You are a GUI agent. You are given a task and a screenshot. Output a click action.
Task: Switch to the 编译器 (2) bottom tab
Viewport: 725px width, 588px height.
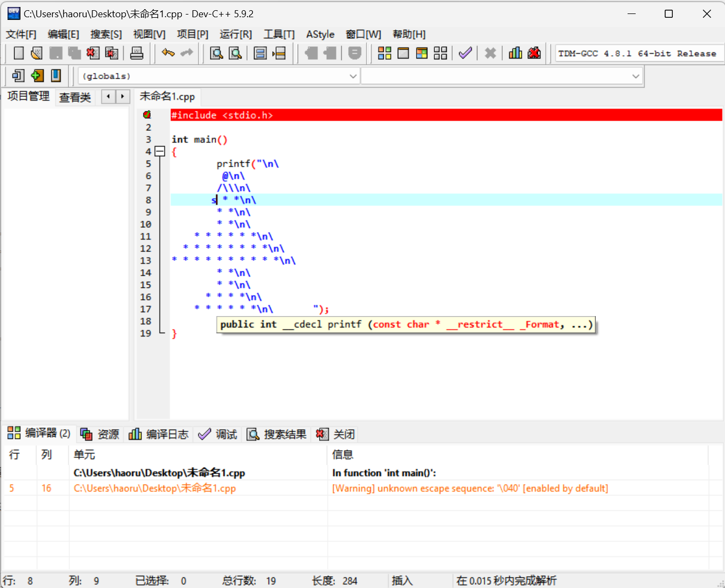(x=39, y=433)
